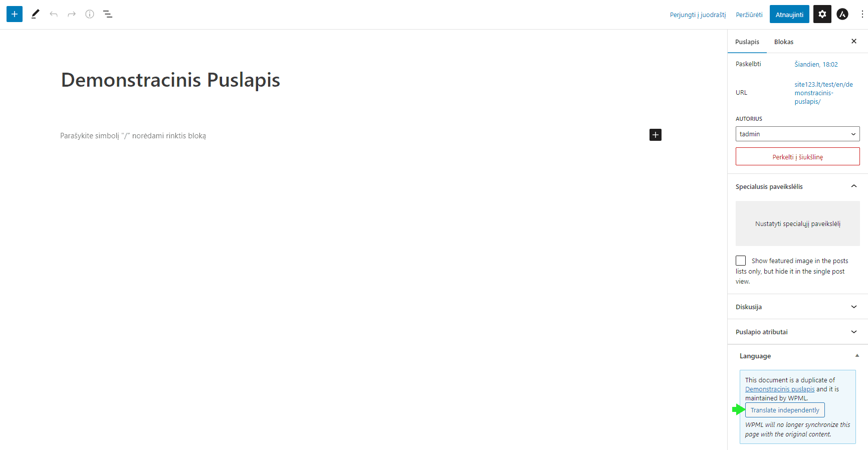The width and height of the screenshot is (868, 450).
Task: Click the blue block inserter plus icon
Action: [x=15, y=14]
